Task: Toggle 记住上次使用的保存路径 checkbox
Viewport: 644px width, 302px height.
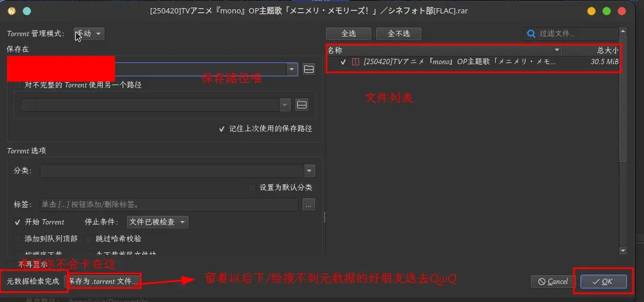Action: (x=222, y=129)
